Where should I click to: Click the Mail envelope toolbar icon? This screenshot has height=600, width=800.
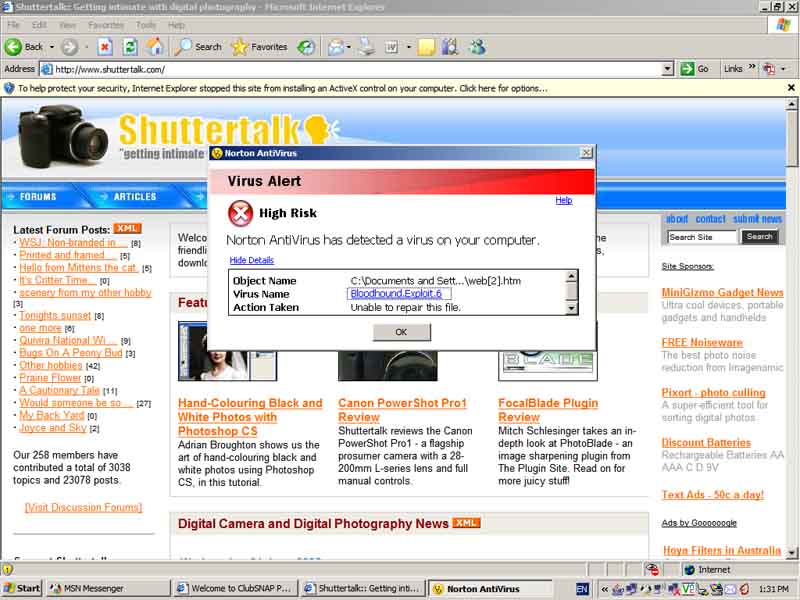click(336, 47)
